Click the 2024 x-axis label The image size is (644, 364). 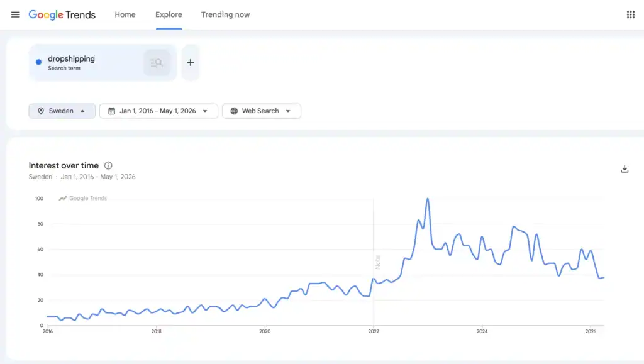tap(482, 331)
